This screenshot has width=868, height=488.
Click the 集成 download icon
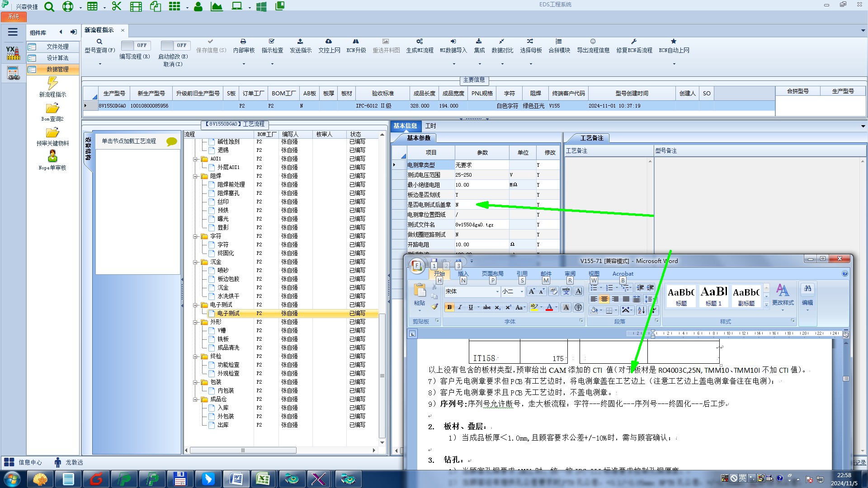pyautogui.click(x=479, y=41)
